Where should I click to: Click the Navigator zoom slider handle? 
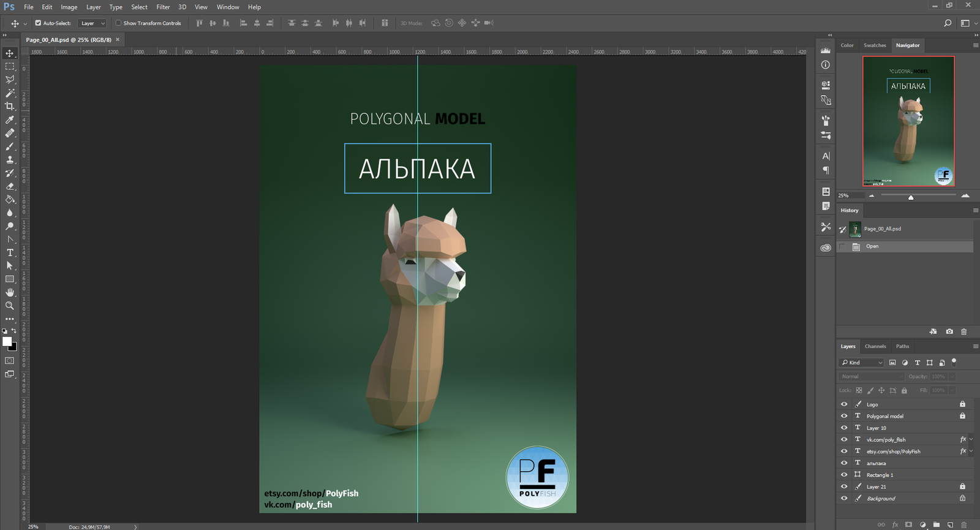pos(911,197)
